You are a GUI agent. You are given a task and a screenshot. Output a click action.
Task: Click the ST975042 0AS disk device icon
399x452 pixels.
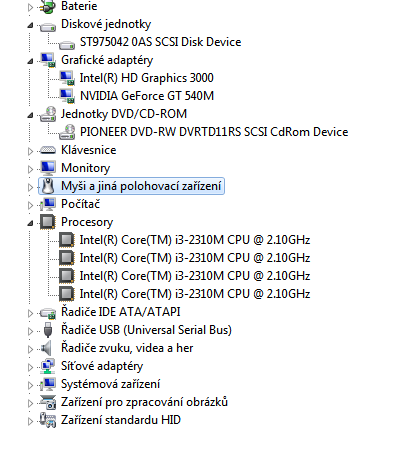pos(67,44)
